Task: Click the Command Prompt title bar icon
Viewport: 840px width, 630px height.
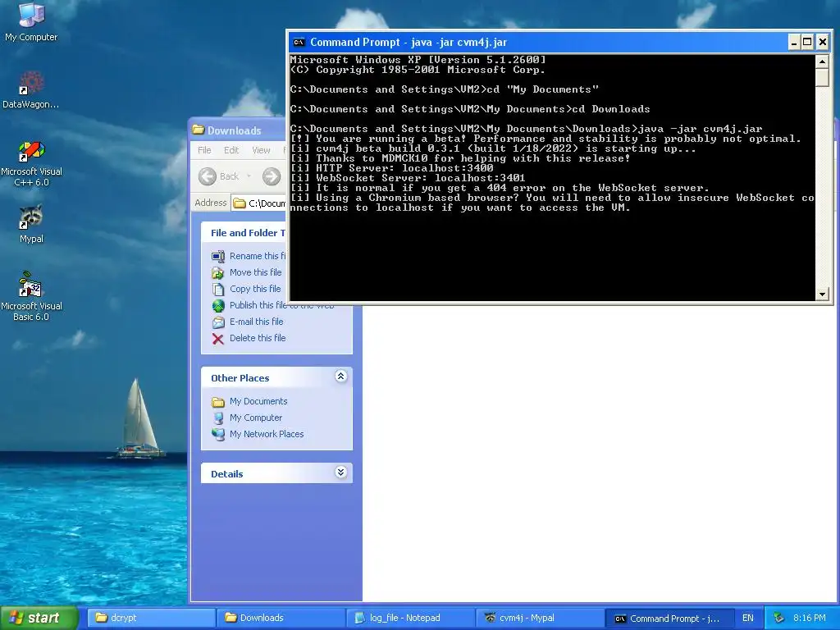Action: pos(299,43)
